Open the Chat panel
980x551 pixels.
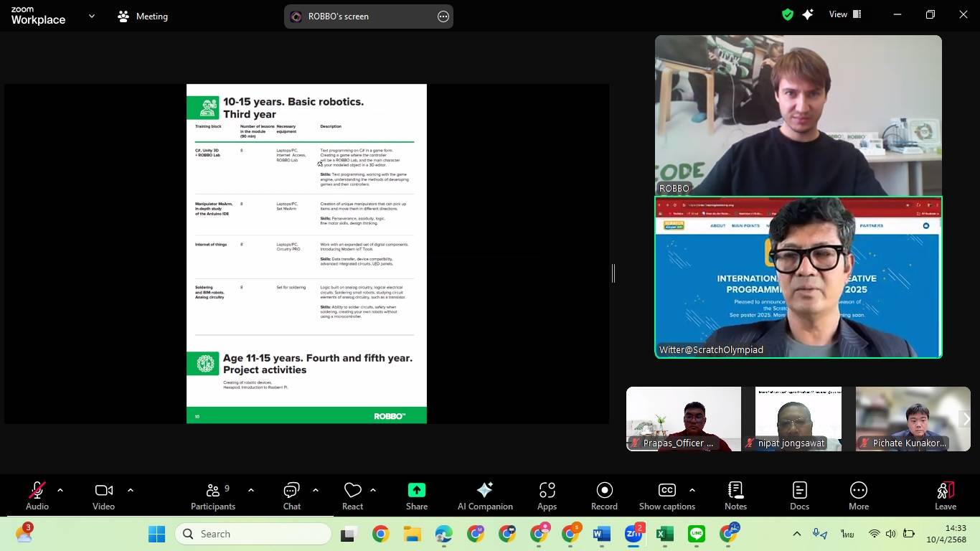coord(291,496)
